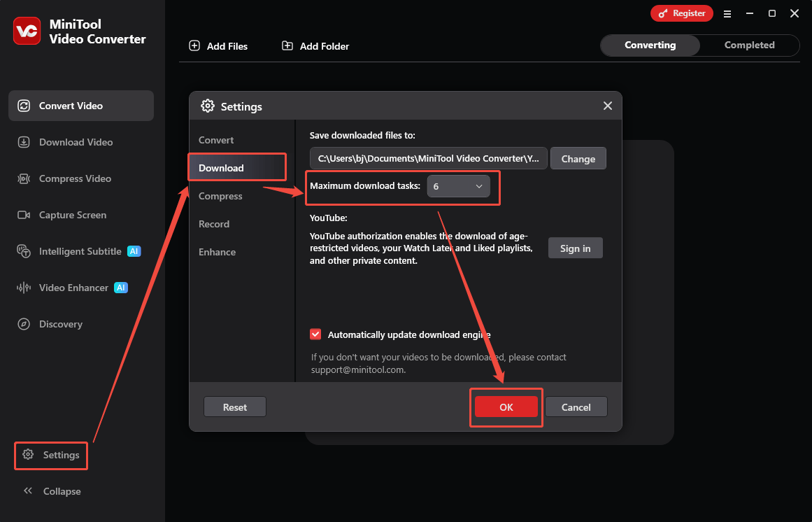
Task: Click the AI badge next to Intelligent Subtitle
Action: [134, 251]
